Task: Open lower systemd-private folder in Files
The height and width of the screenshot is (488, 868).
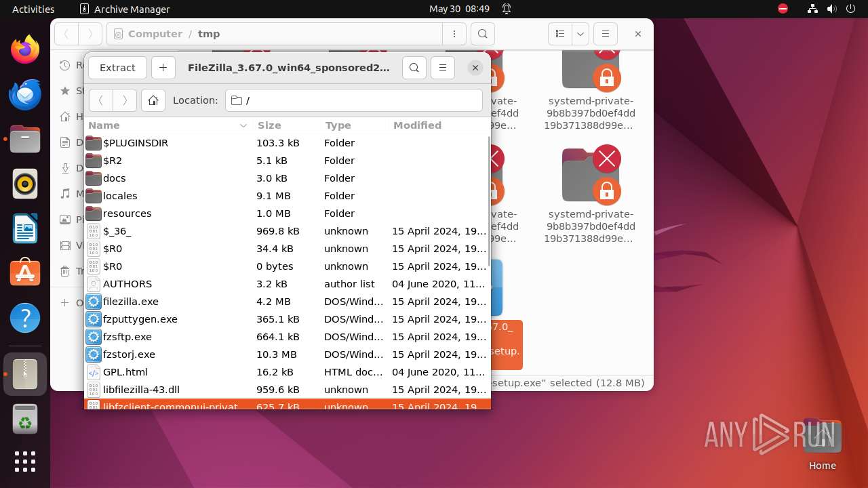Action: (x=591, y=195)
